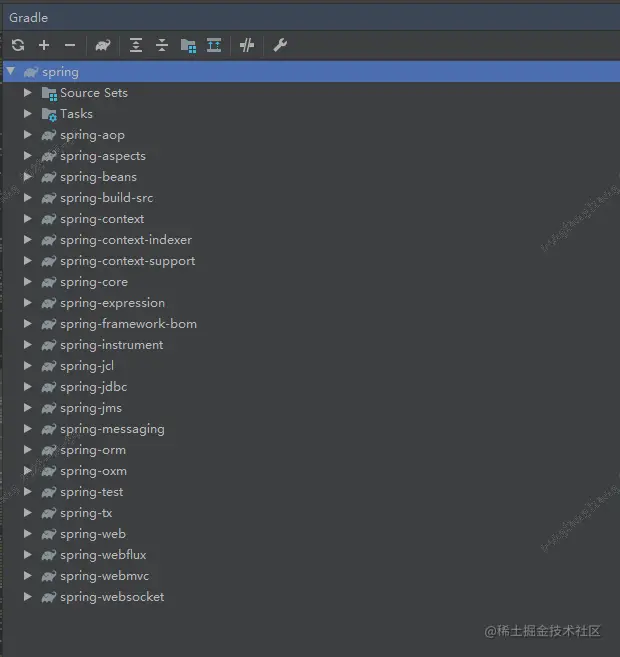The height and width of the screenshot is (657, 620).
Task: Select the spring-beans module label
Action: coord(98,177)
